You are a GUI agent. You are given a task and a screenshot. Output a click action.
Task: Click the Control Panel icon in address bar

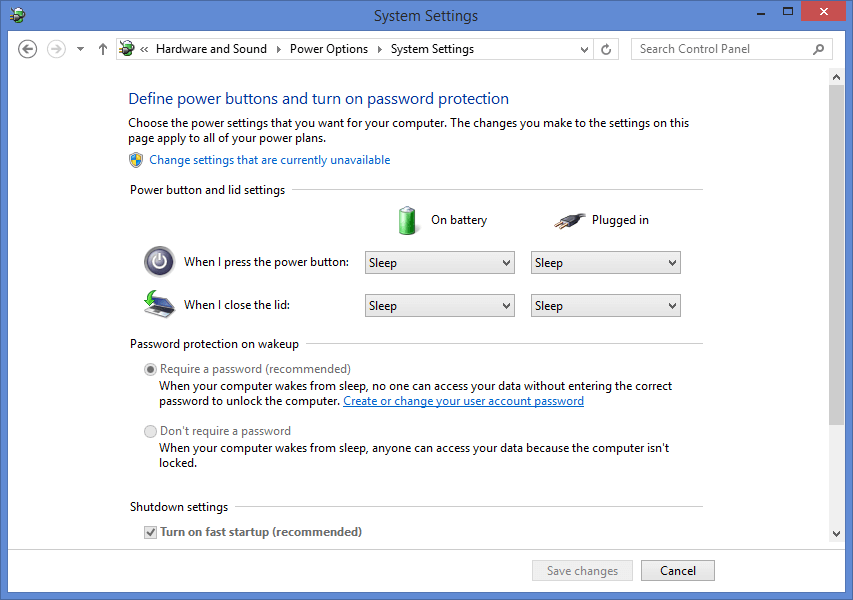coord(127,49)
